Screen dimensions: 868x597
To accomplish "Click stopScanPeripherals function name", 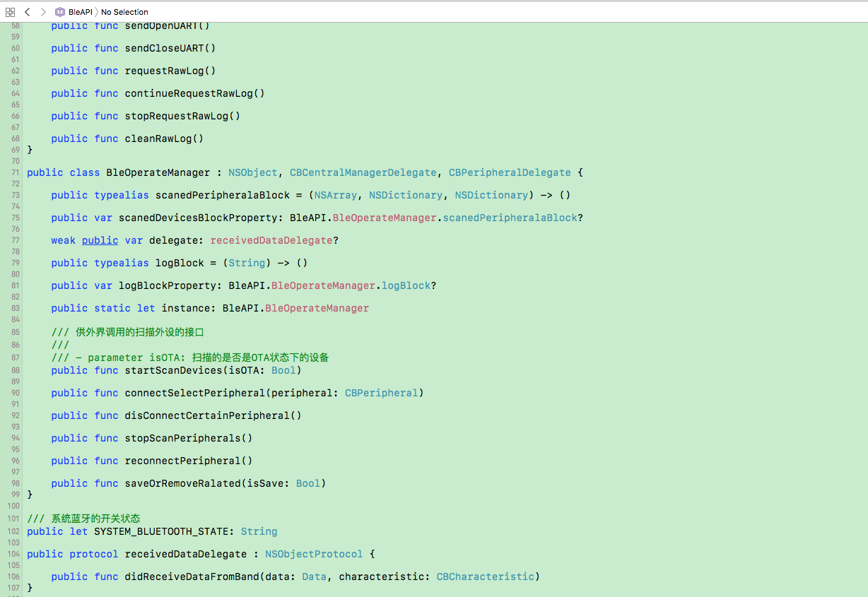I will [x=183, y=438].
